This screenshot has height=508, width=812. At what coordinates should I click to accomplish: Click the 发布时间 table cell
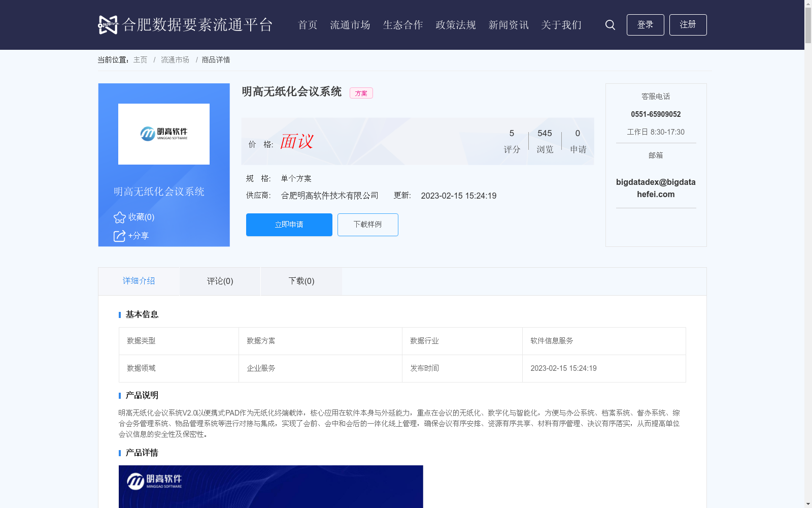462,368
